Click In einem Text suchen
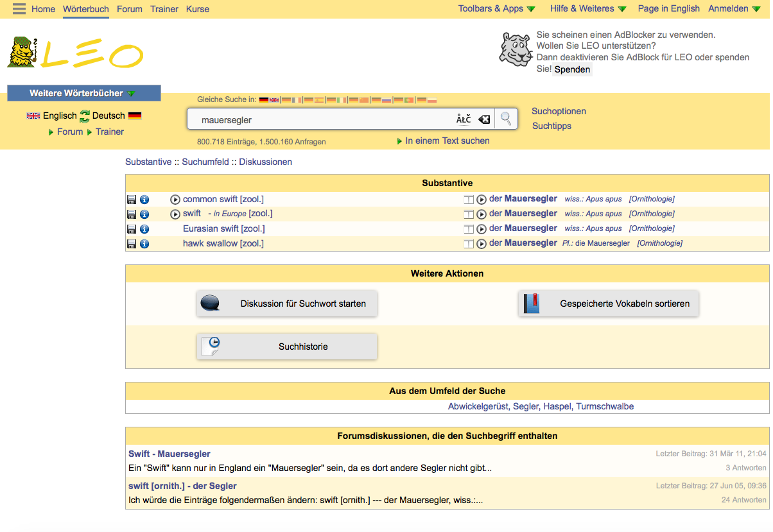 pyautogui.click(x=447, y=141)
